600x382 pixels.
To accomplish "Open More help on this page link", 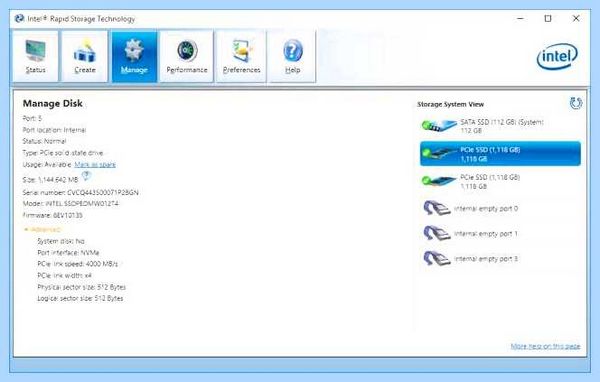I will (x=545, y=346).
